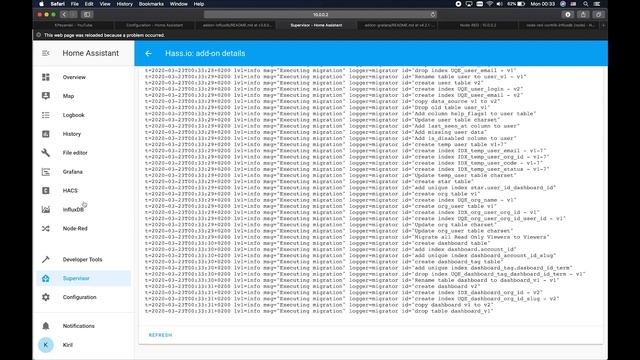Screen dimensions: 640x360
Task: Click the File editor wrench icon
Action: point(46,153)
